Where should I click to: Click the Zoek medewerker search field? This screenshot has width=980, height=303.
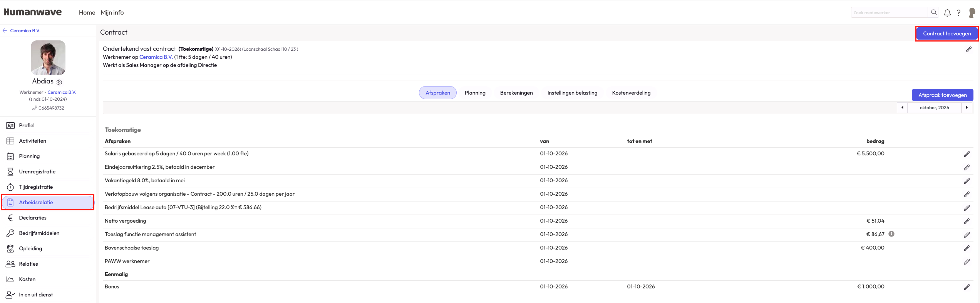coord(889,13)
